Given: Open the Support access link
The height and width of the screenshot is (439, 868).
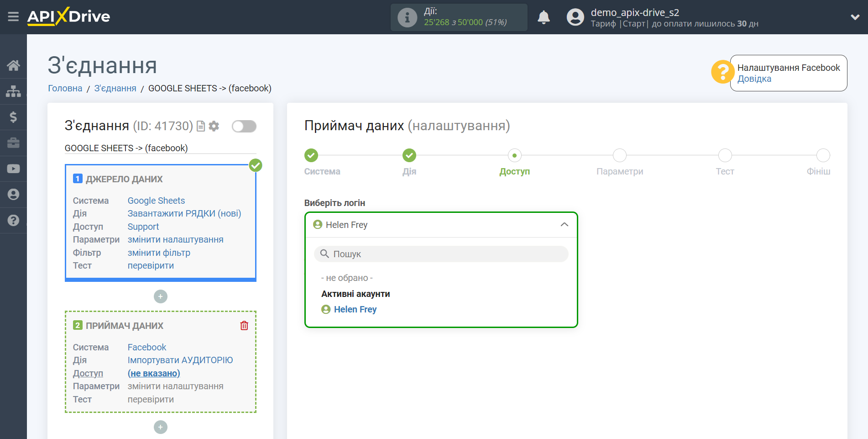Looking at the screenshot, I should point(143,227).
